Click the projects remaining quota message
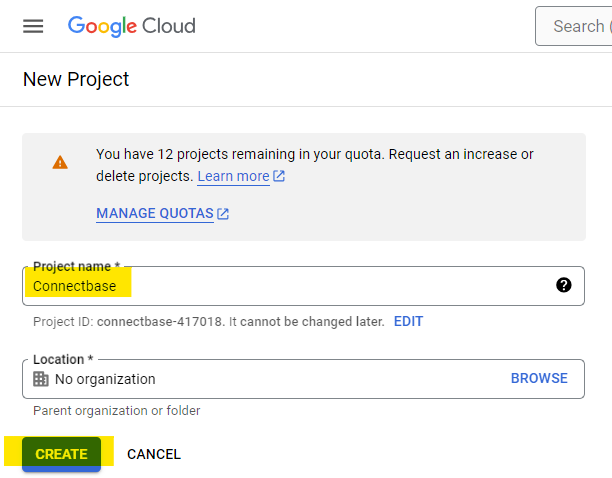Image resolution: width=612 pixels, height=478 pixels. (314, 154)
